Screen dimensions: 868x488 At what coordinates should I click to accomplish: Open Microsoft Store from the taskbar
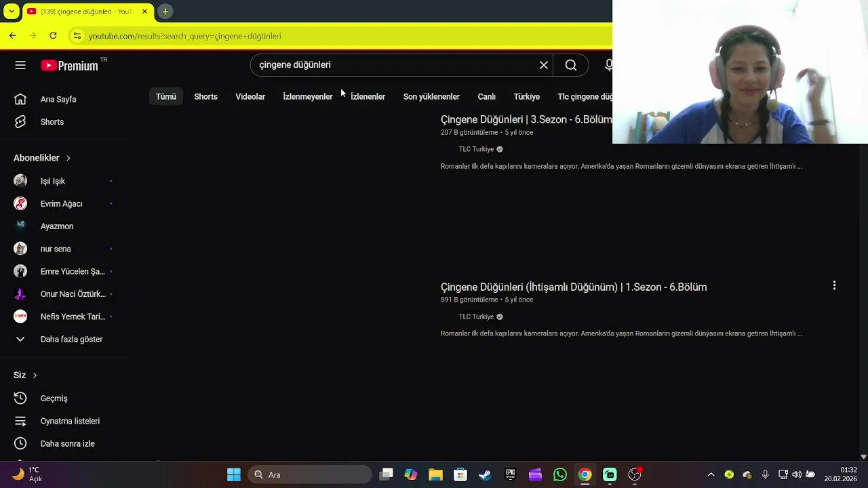[460, 474]
